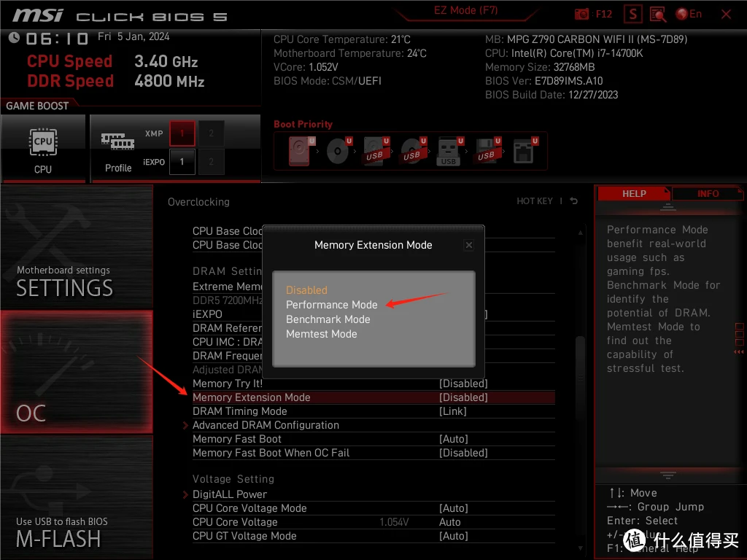Choose Disabled in Memory Extension Mode dialog
747x560 pixels.
pyautogui.click(x=306, y=290)
